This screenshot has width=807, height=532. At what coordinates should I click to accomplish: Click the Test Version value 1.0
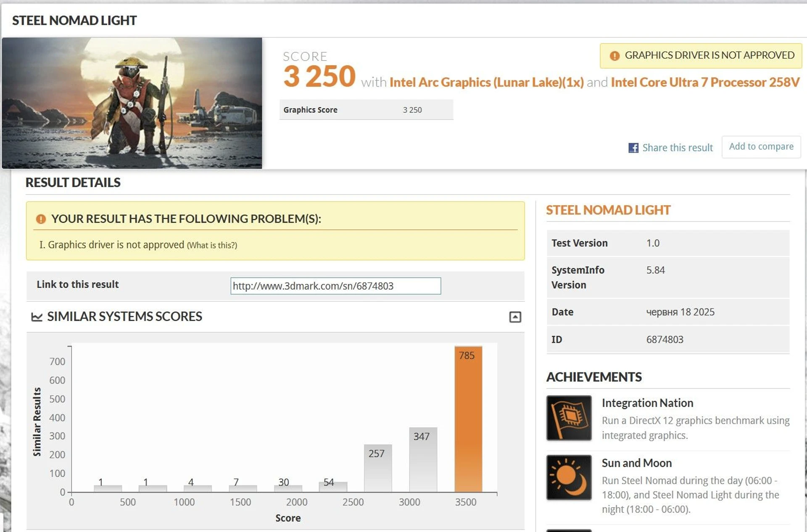[653, 243]
